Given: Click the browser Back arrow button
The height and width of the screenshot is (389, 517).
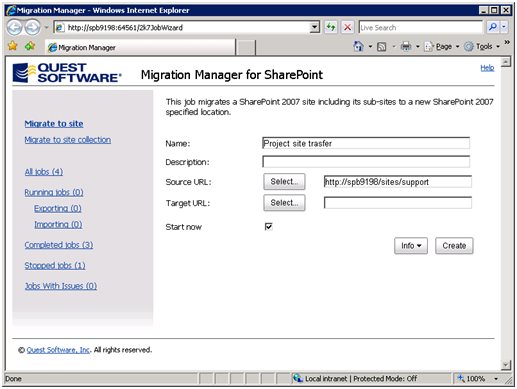Looking at the screenshot, I should 14,27.
